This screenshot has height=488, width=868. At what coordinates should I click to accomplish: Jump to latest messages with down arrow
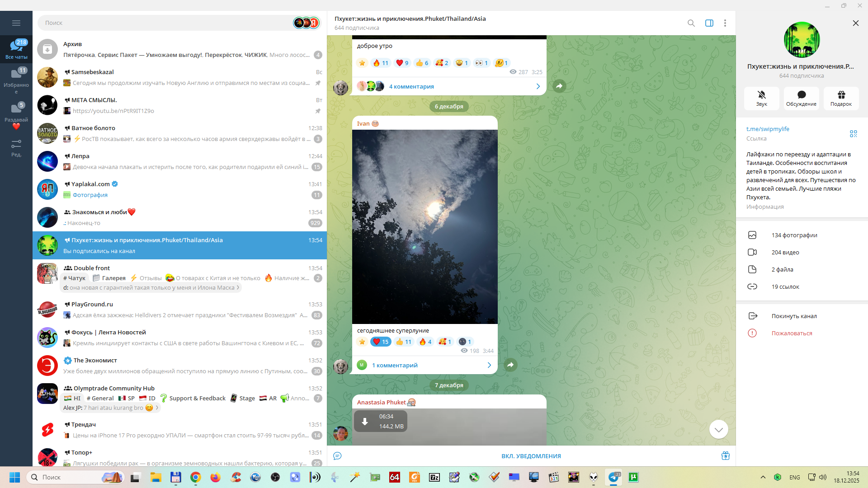pos(718,429)
